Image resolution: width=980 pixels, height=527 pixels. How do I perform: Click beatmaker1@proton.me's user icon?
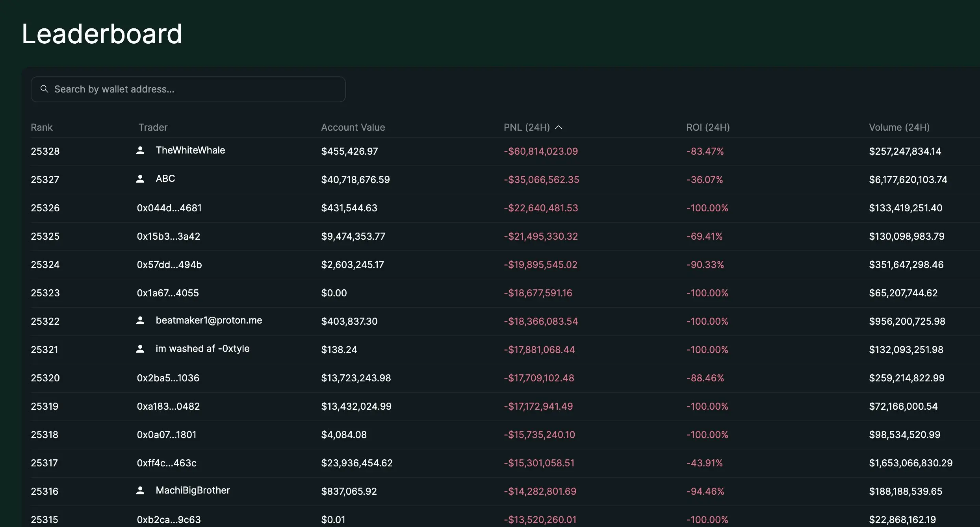(140, 320)
